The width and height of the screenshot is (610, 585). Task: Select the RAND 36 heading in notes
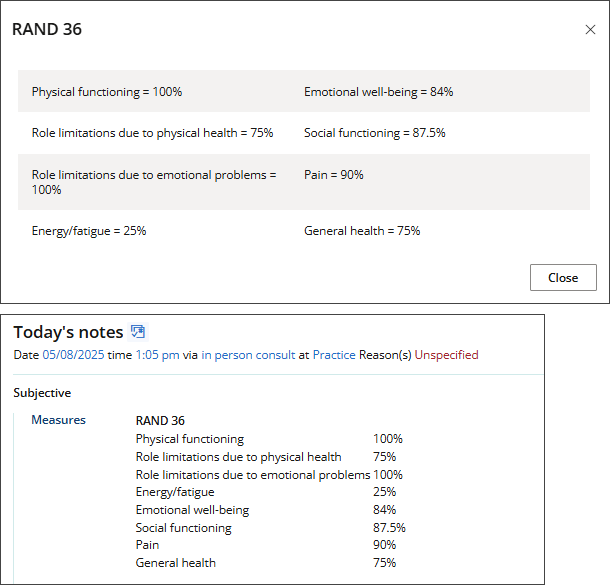point(160,420)
